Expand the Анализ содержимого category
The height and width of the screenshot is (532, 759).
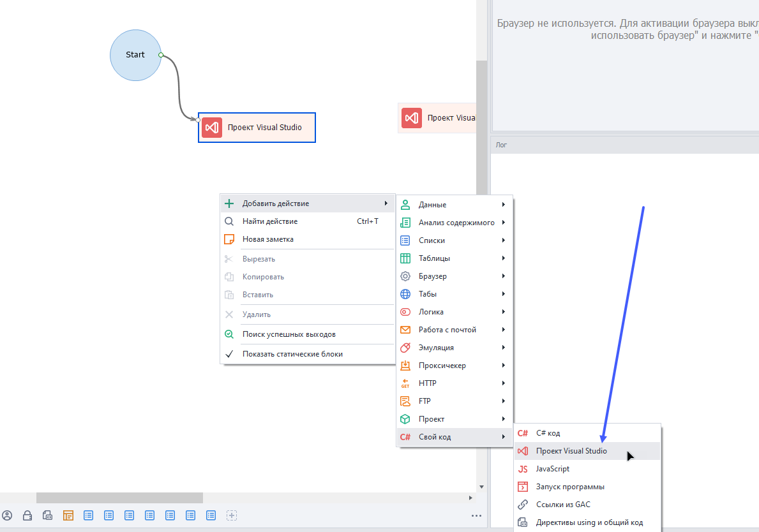pos(454,223)
